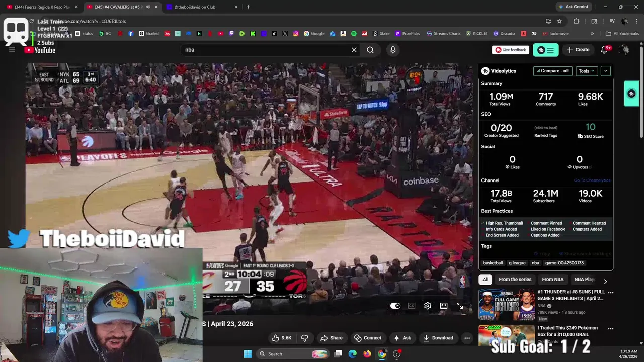Open the Streams Charts bookmark
This screenshot has height=362, width=644.
443,34
